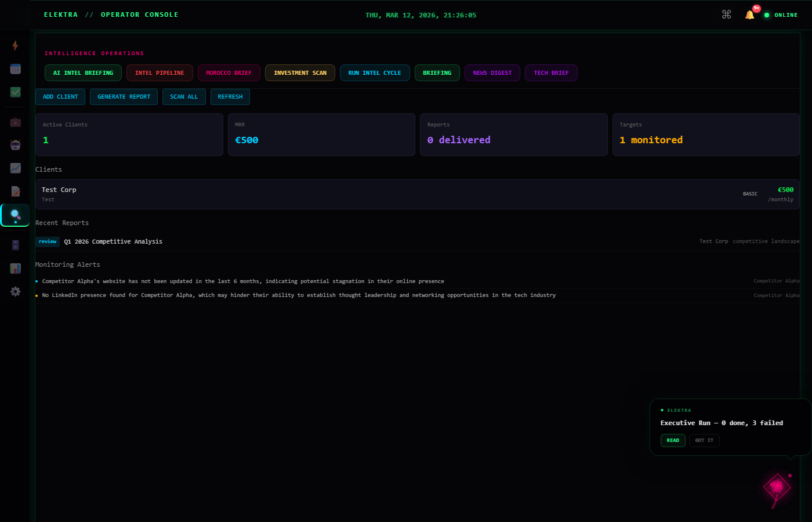Viewport: 812px width, 522px height.
Task: Click the document with pencil icon
Action: pyautogui.click(x=15, y=191)
